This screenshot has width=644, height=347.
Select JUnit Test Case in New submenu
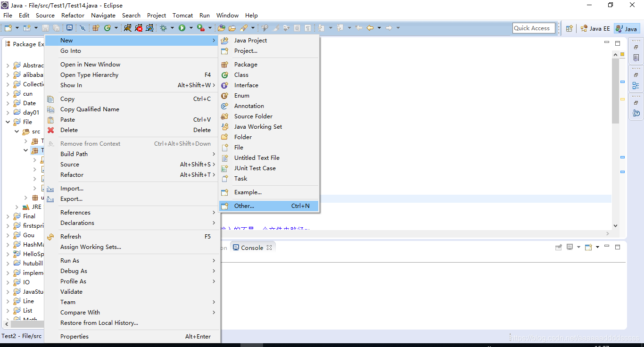point(269,168)
